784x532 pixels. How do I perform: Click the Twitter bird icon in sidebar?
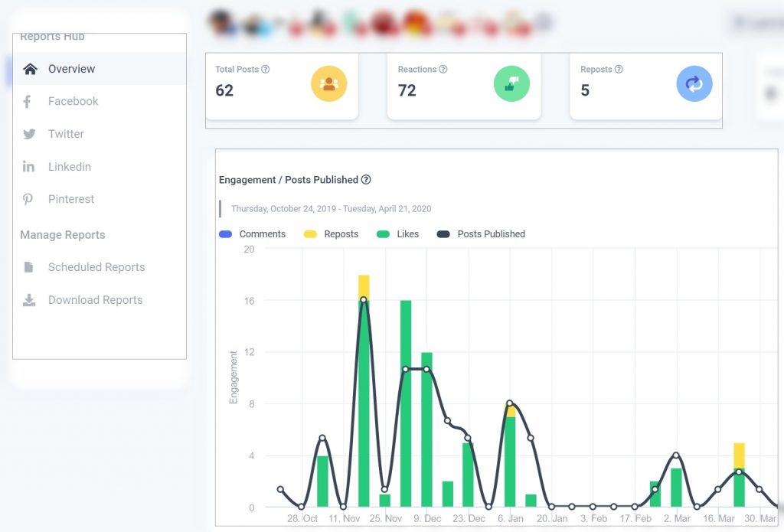tap(29, 134)
